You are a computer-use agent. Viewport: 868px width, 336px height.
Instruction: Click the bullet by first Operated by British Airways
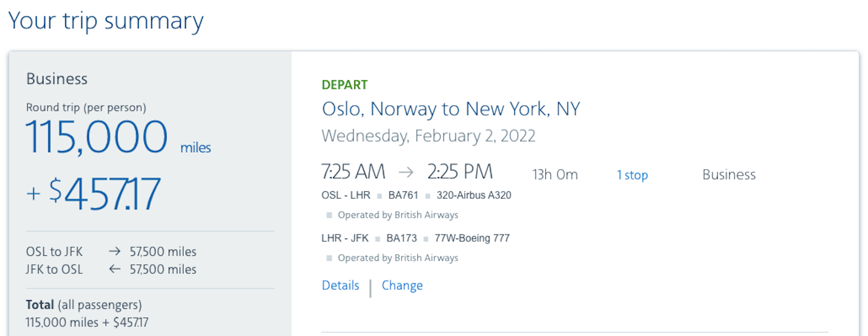[329, 215]
